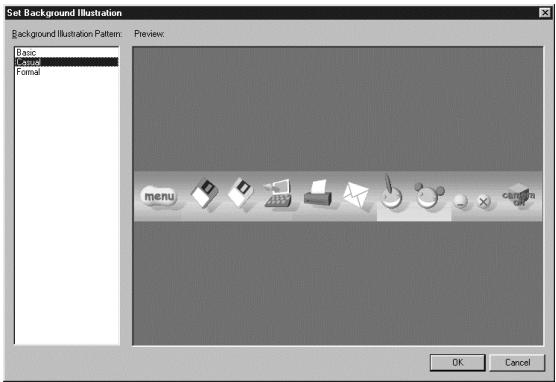Screen dimensions: 556x382
Task: Select the Formal pattern
Action: tap(66, 72)
